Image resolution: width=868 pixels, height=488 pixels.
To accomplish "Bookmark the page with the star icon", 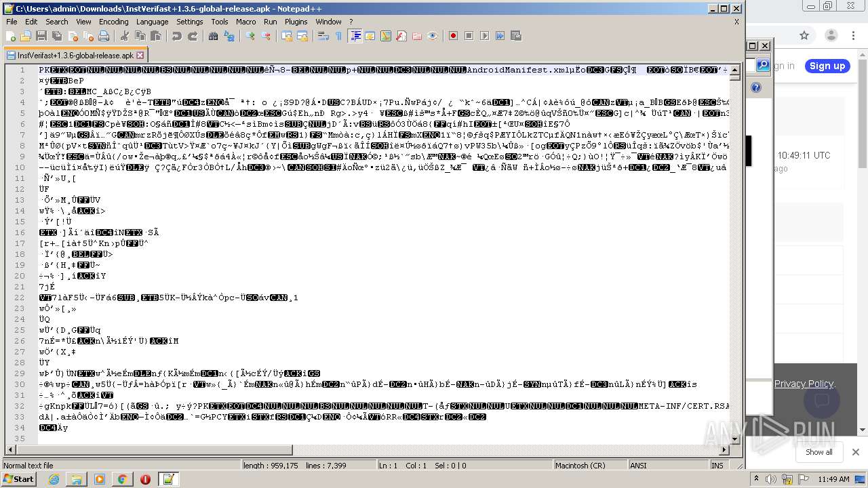I will coord(804,35).
